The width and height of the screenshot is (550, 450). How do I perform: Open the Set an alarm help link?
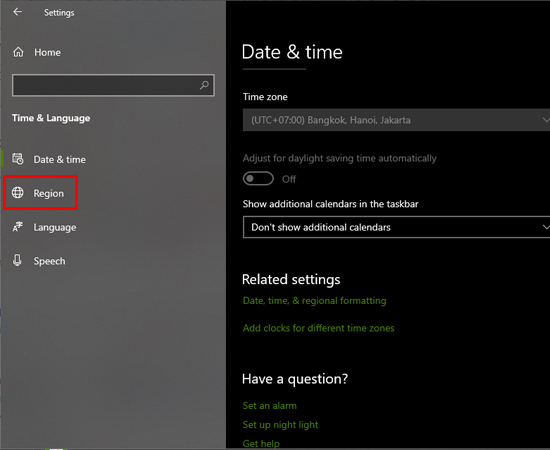point(269,406)
